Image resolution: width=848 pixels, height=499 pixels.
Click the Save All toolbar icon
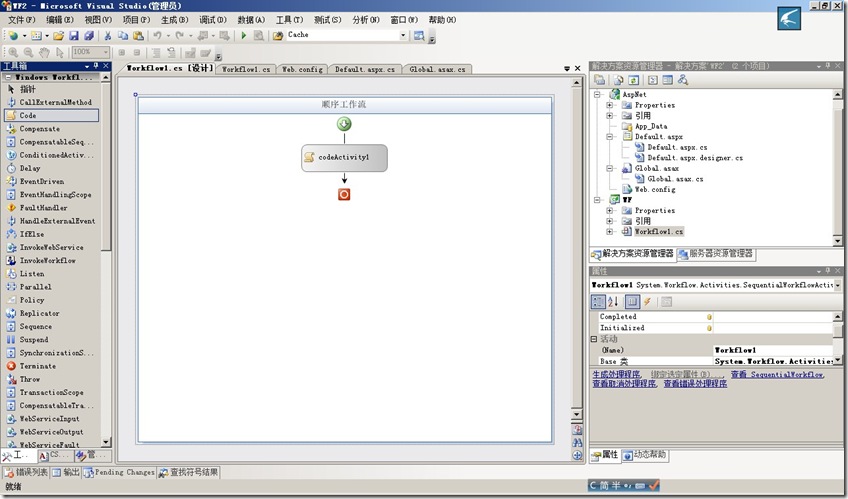(x=89, y=36)
